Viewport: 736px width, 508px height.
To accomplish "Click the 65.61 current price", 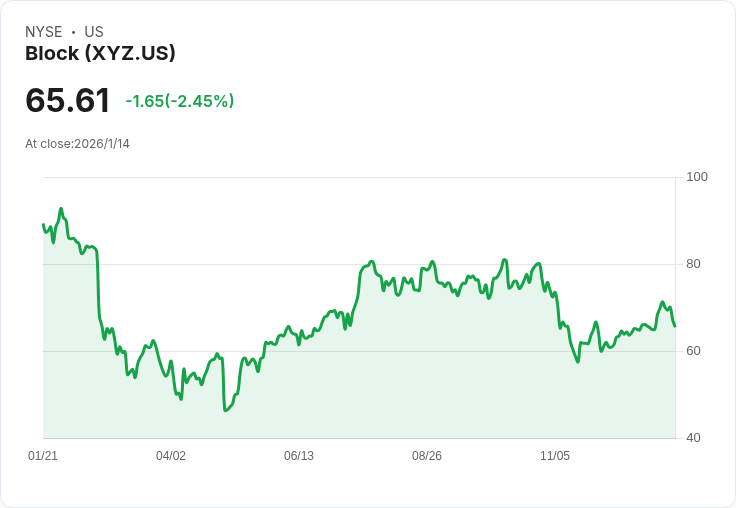I will [x=68, y=100].
